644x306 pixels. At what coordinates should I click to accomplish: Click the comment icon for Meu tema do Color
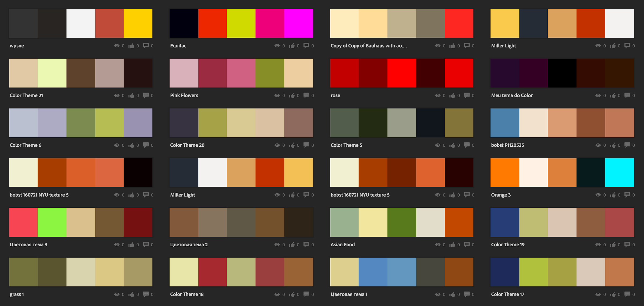627,95
